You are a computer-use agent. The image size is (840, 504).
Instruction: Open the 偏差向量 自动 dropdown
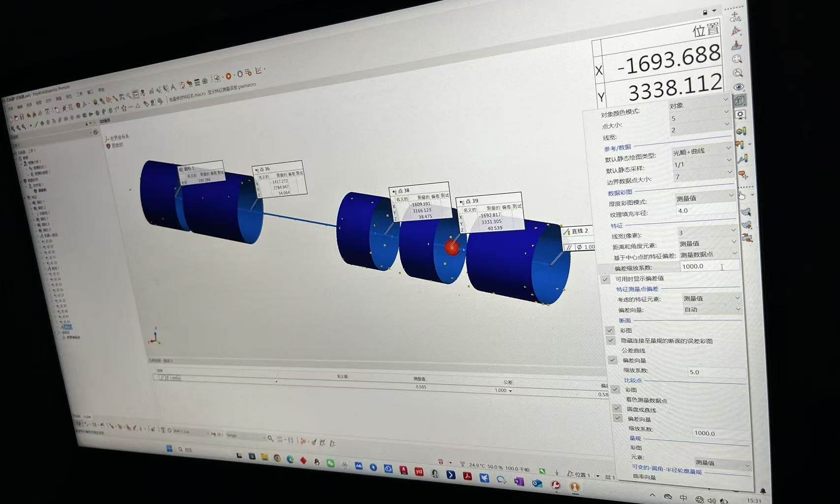coord(712,309)
